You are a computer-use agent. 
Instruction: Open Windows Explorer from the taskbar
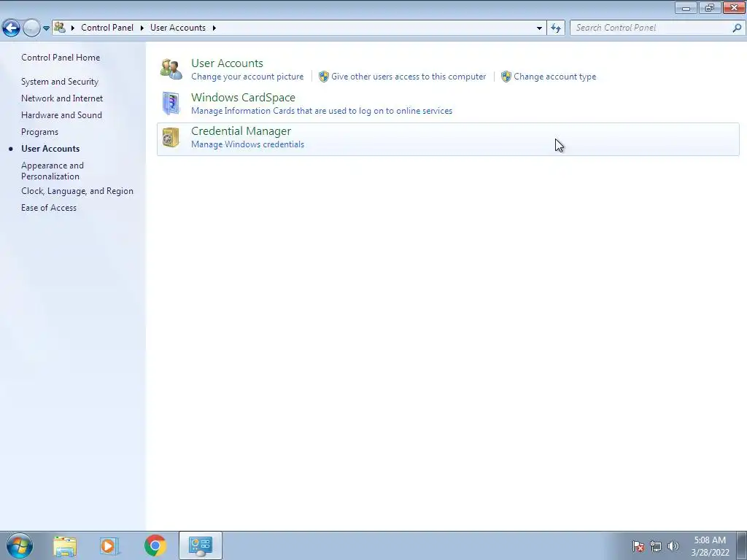(65, 545)
